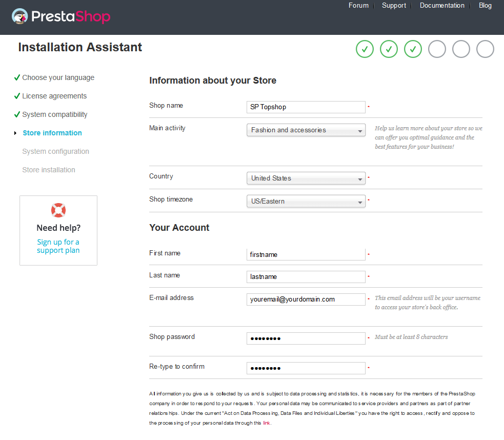The width and height of the screenshot is (504, 440).
Task: Open the Shop timezone dropdown
Action: [x=306, y=202]
